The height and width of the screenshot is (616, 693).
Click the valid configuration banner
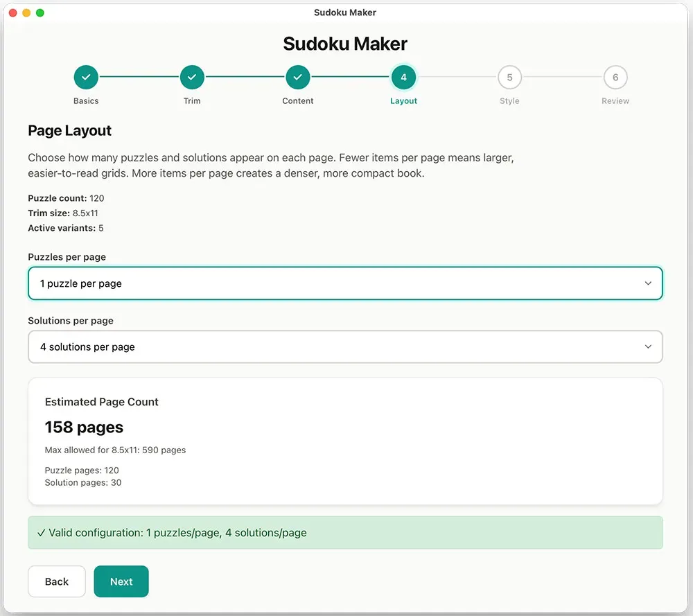pyautogui.click(x=345, y=532)
